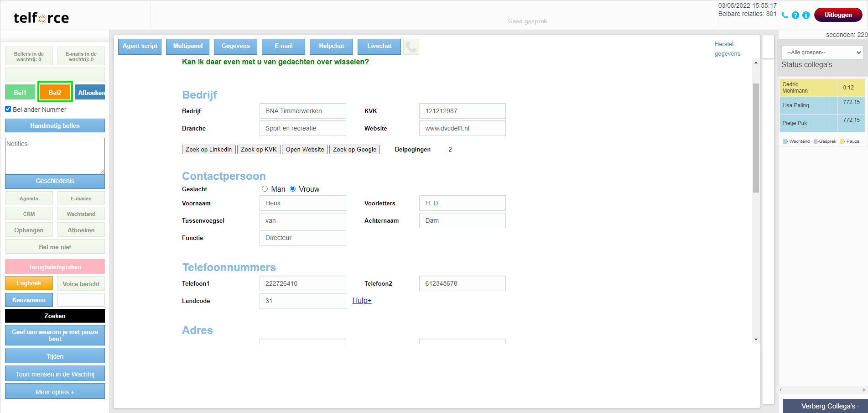The image size is (868, 413).
Task: Select the Vrouw radio button
Action: coord(293,189)
